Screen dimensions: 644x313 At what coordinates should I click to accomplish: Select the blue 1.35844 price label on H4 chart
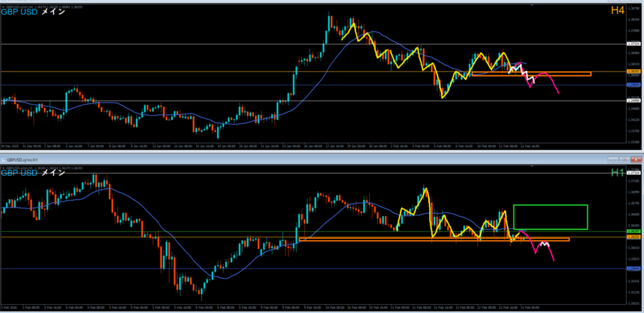click(x=635, y=85)
